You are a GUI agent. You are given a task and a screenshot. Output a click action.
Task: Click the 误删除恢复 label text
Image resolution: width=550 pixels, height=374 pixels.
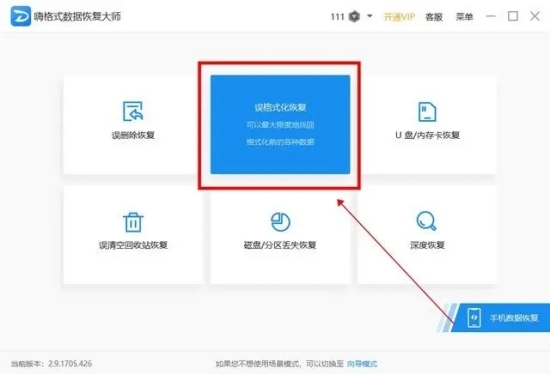click(x=133, y=135)
